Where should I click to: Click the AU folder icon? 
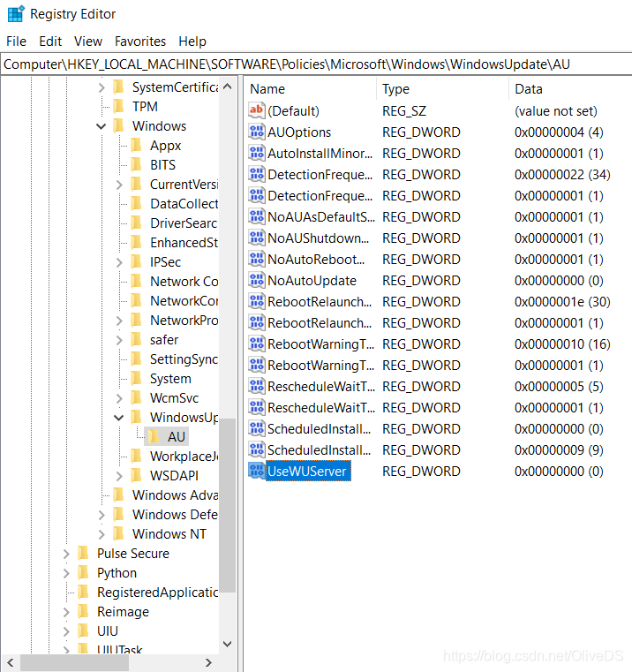pyautogui.click(x=153, y=437)
